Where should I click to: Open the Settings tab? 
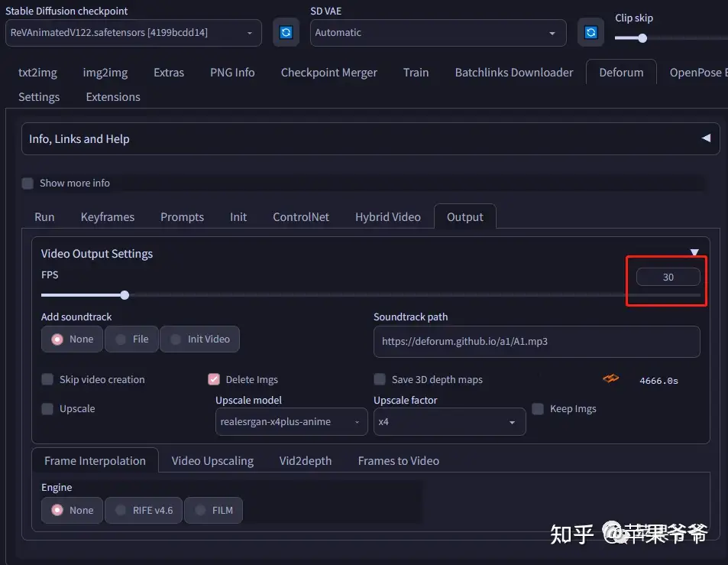pyautogui.click(x=39, y=96)
